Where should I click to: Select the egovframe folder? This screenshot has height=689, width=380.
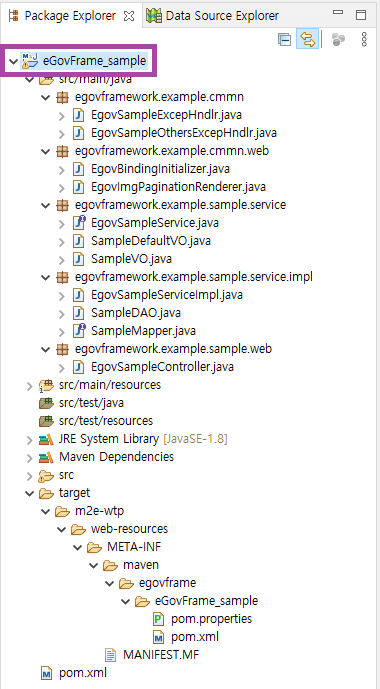pyautogui.click(x=167, y=583)
